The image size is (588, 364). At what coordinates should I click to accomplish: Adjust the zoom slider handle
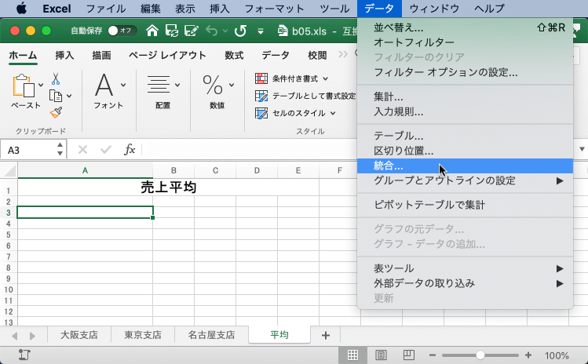point(480,355)
